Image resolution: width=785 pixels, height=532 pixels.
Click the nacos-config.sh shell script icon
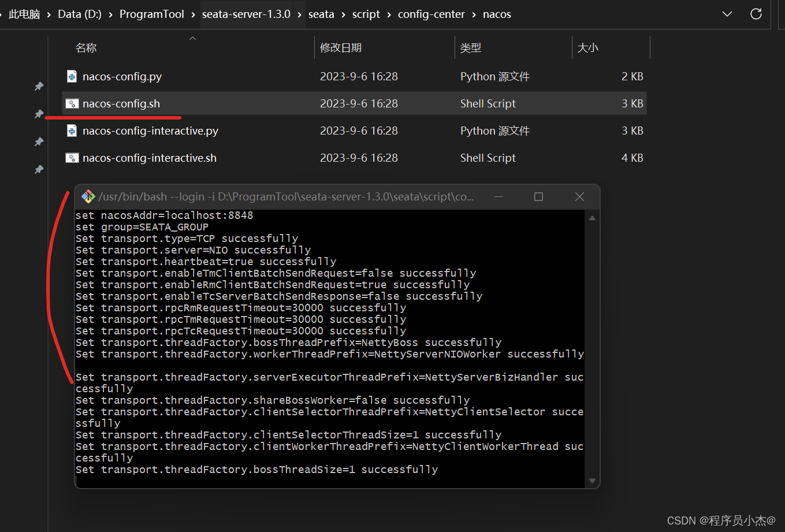(72, 103)
